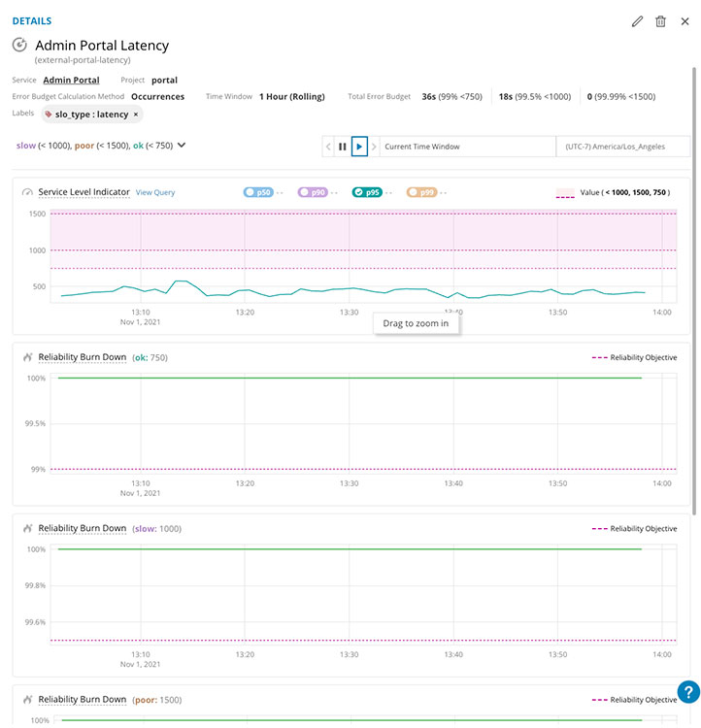Pause live updates
This screenshot has height=728, width=701.
tap(343, 147)
